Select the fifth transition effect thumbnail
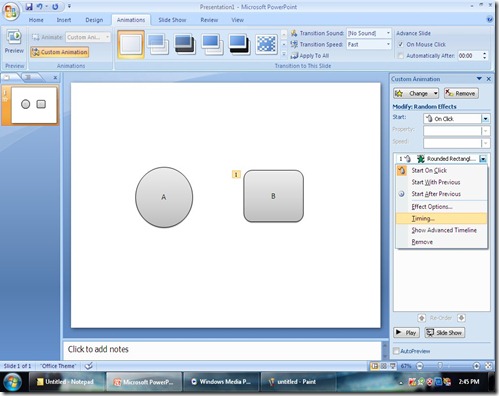Screen dimensions: 499x396 click(x=239, y=44)
